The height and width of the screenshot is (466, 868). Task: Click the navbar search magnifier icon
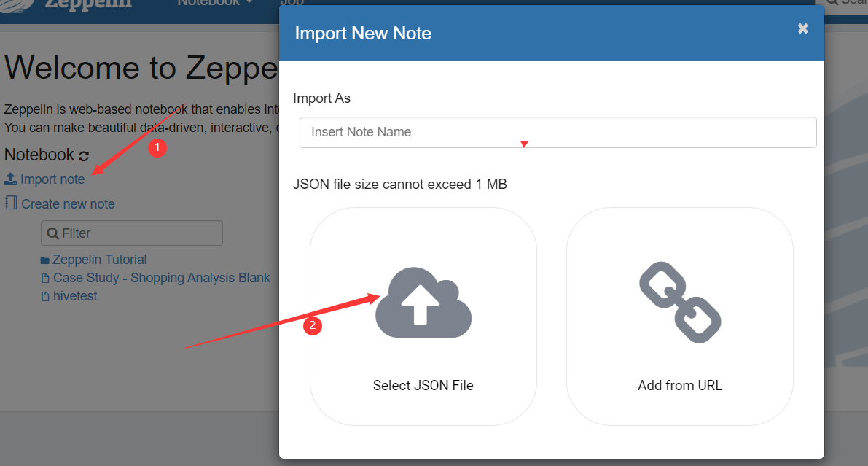click(x=832, y=2)
